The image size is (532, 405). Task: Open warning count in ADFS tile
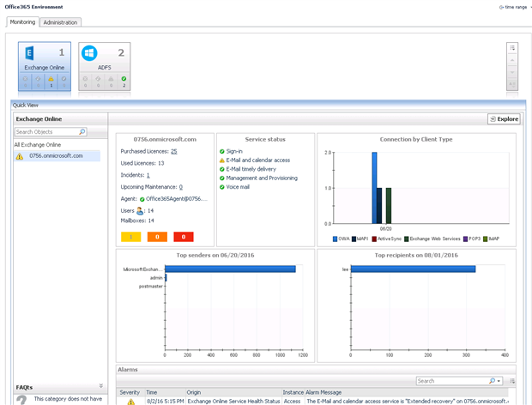tap(111, 82)
